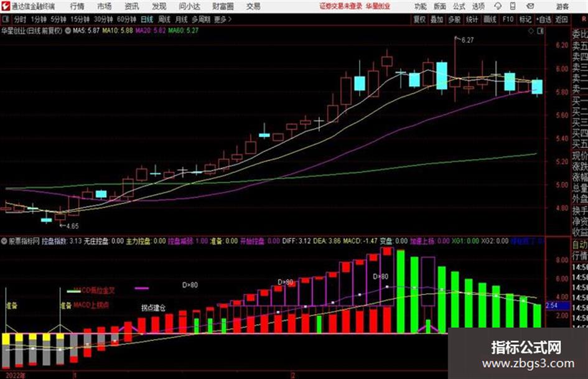Screen dimensions: 588x379
Task: Open the 发现 menu
Action: point(159,6)
